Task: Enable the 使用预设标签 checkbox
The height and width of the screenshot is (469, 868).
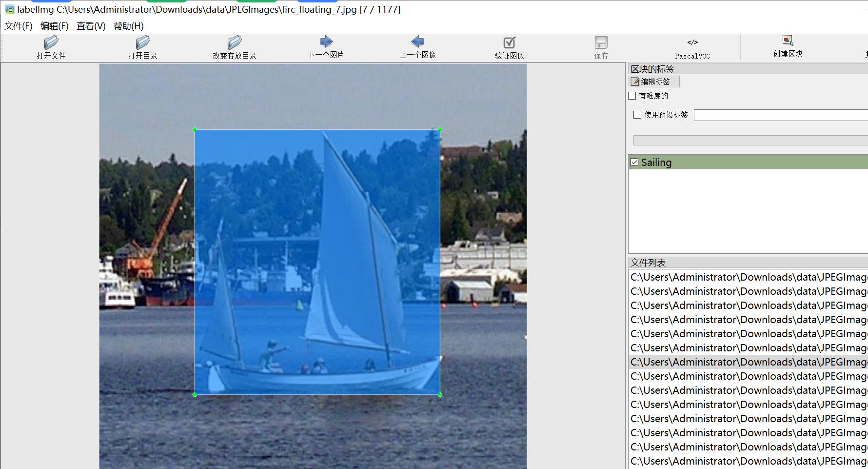Action: click(x=637, y=115)
